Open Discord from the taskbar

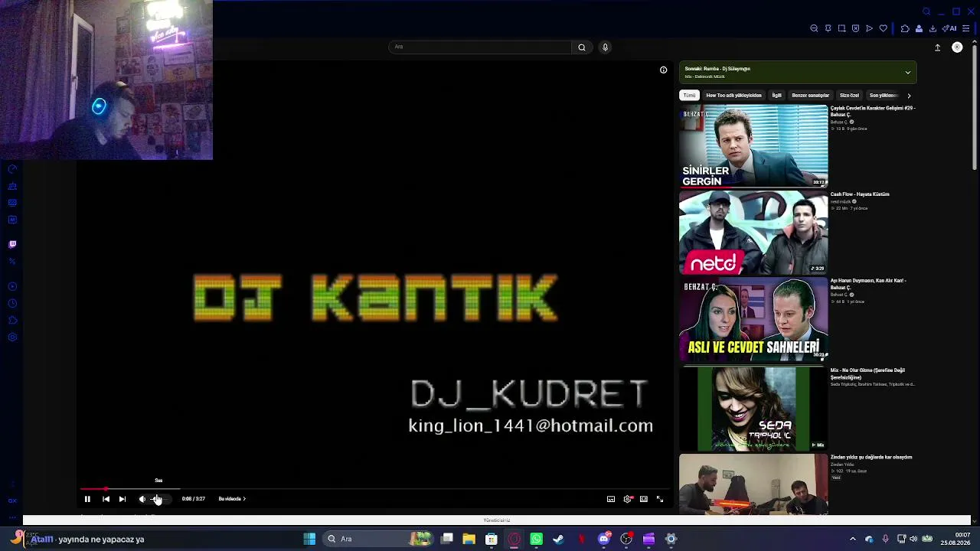pyautogui.click(x=604, y=539)
